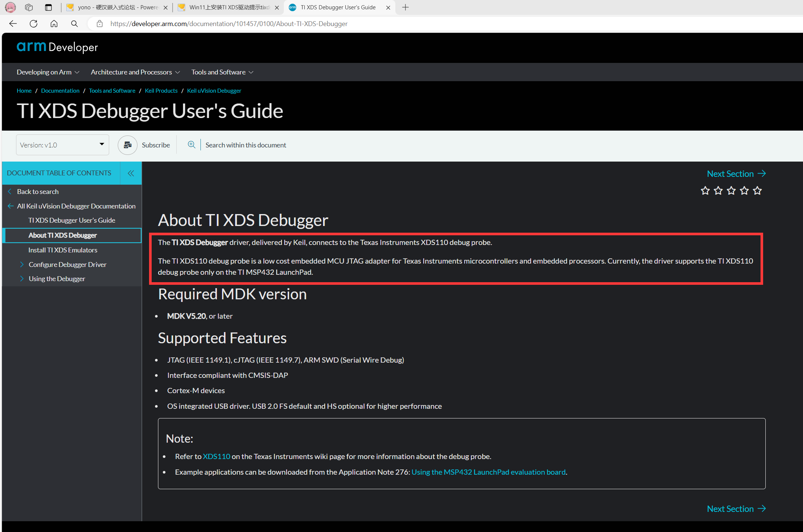Reload the page with refresh icon

point(34,24)
